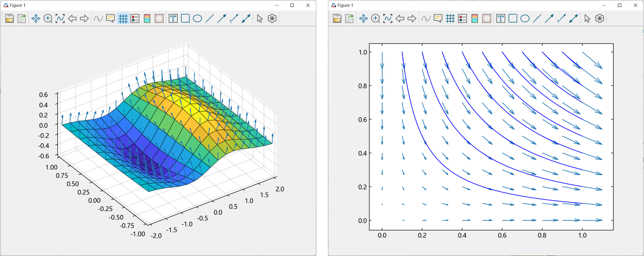Screen dimensions: 644x256
Task: Click the dotted red box icon in the quiver window
Action: (x=486, y=18)
